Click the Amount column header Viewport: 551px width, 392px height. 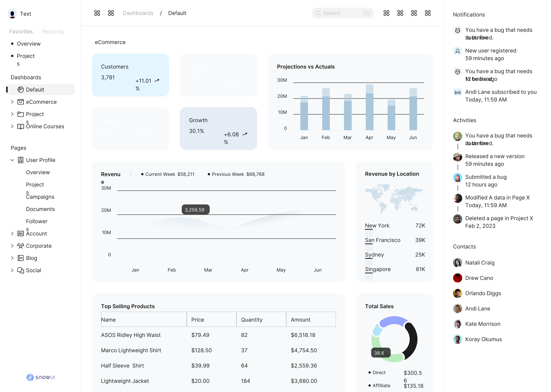[x=311, y=319]
